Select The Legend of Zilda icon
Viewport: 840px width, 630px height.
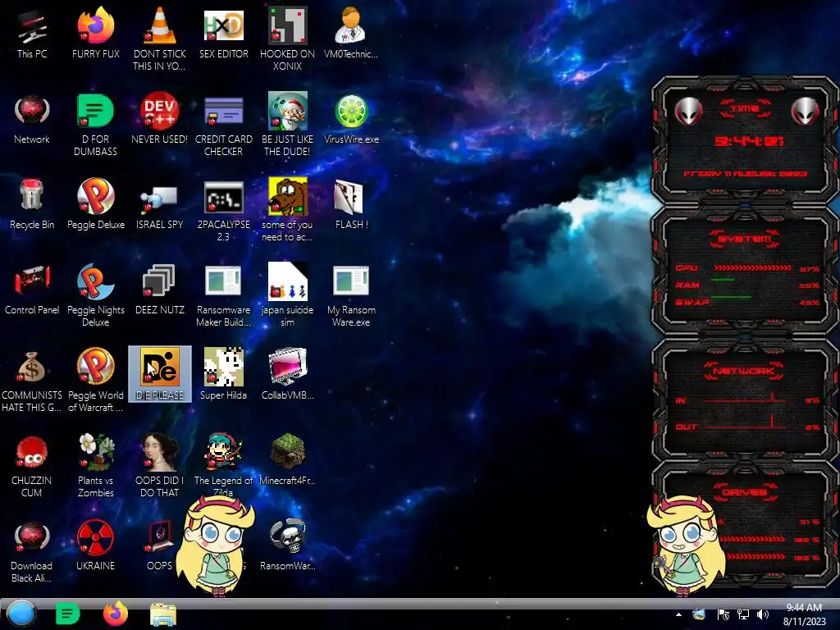coord(223,465)
